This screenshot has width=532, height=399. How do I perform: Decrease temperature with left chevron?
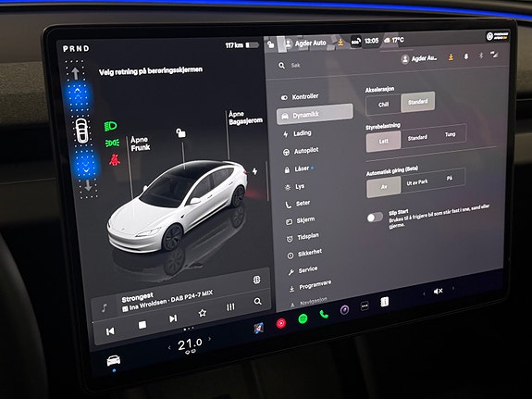click(169, 347)
